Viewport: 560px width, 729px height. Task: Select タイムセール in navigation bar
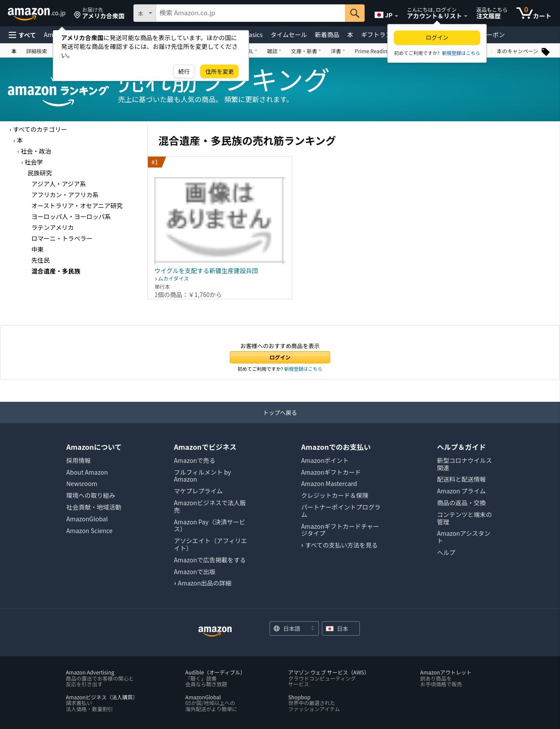288,35
